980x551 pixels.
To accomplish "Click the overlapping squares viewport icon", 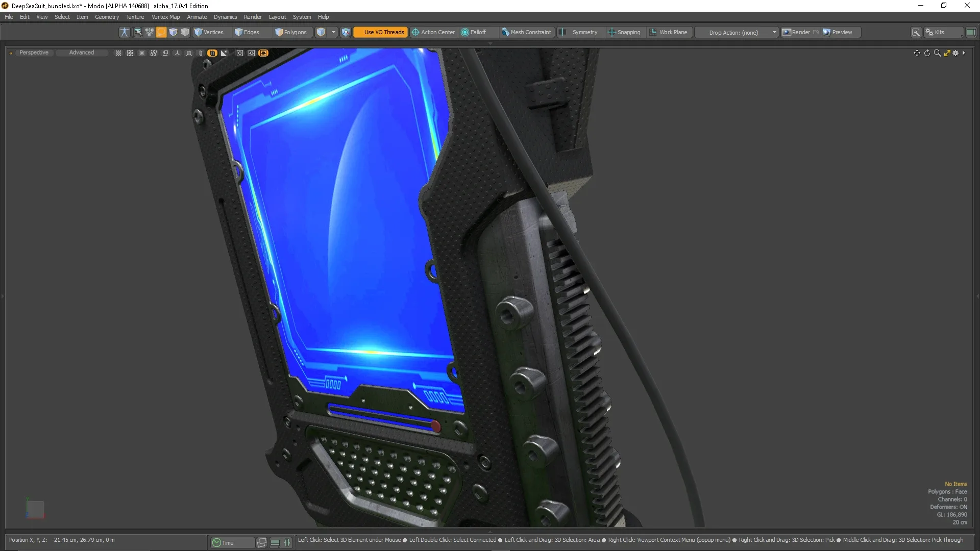I will pos(165,53).
